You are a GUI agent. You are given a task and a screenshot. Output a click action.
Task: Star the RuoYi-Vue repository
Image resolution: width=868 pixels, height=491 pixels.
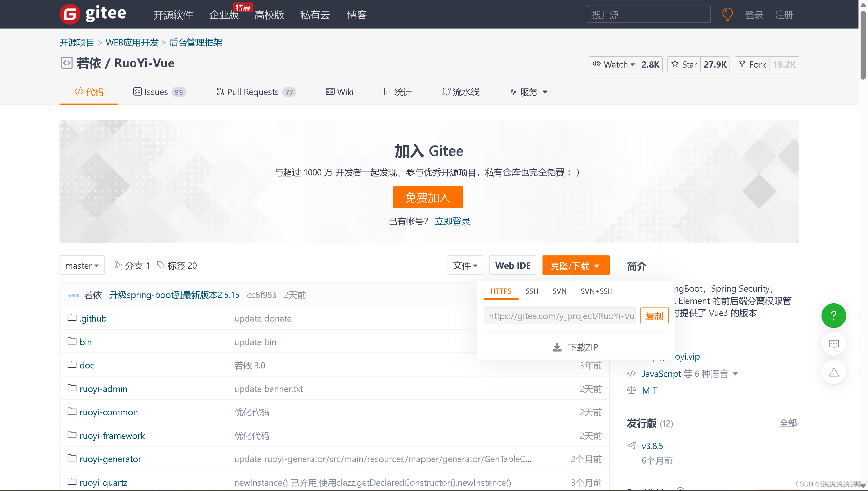684,64
